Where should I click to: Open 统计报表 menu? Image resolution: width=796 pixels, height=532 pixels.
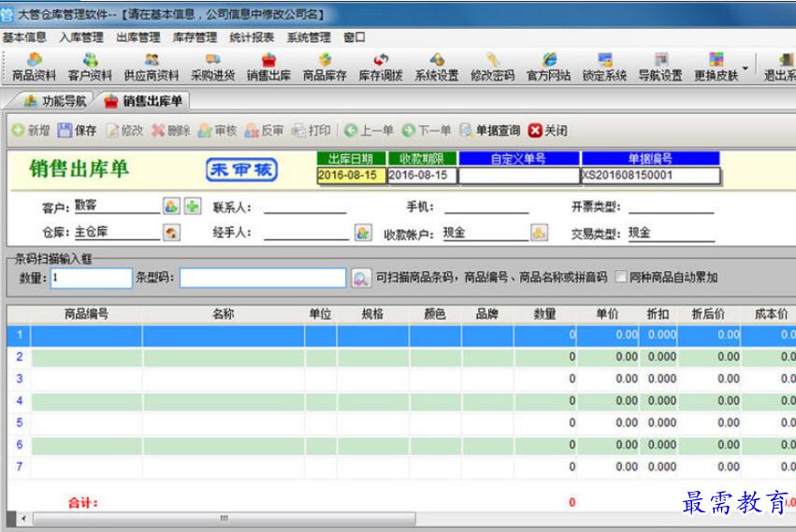(252, 37)
